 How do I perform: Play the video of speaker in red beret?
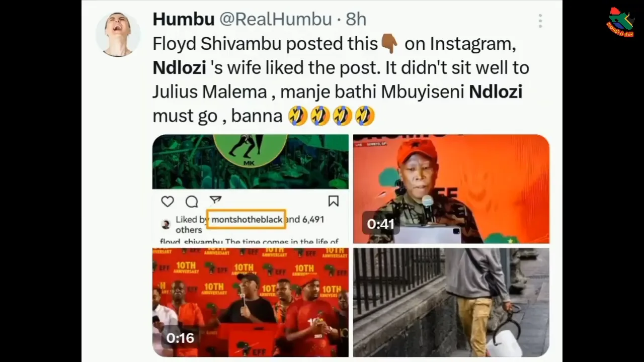(451, 189)
